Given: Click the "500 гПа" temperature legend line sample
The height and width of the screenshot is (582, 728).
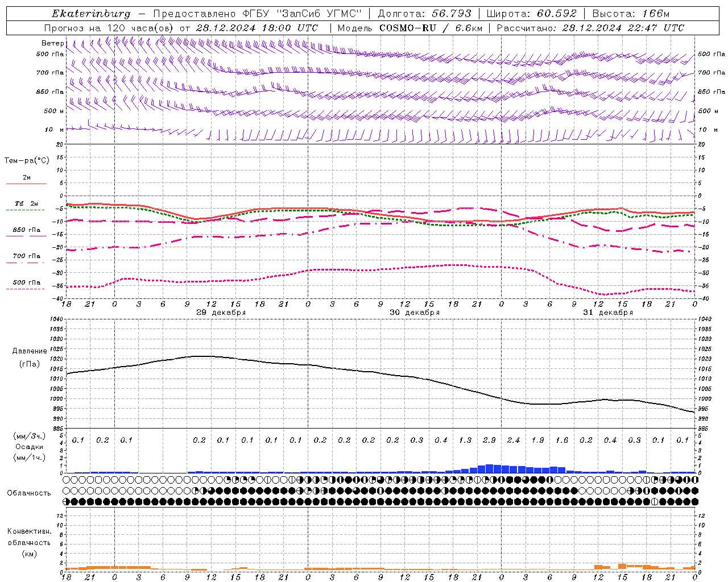Looking at the screenshot, I should [x=25, y=289].
